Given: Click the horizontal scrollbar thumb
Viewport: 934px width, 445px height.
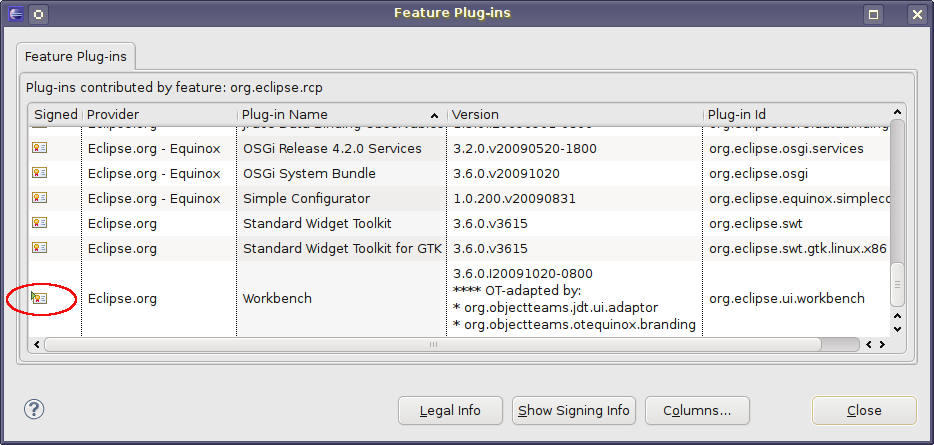Looking at the screenshot, I should click(x=432, y=344).
